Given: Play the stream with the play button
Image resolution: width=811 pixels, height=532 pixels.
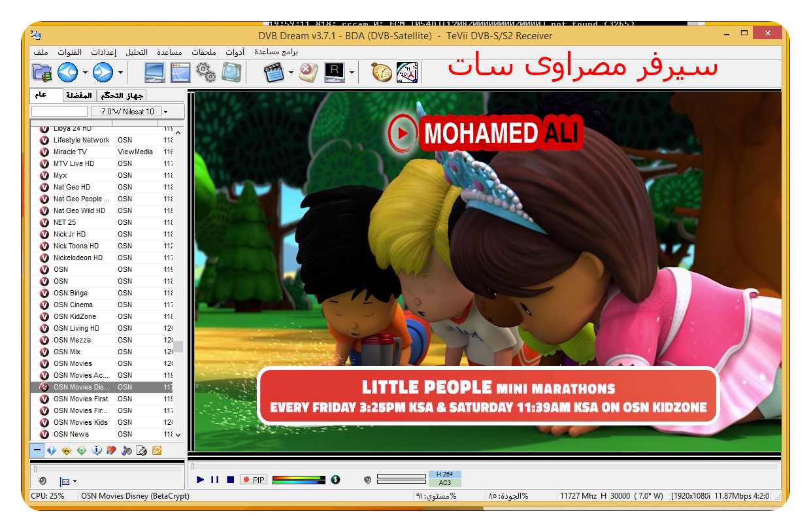Looking at the screenshot, I should point(201,480).
